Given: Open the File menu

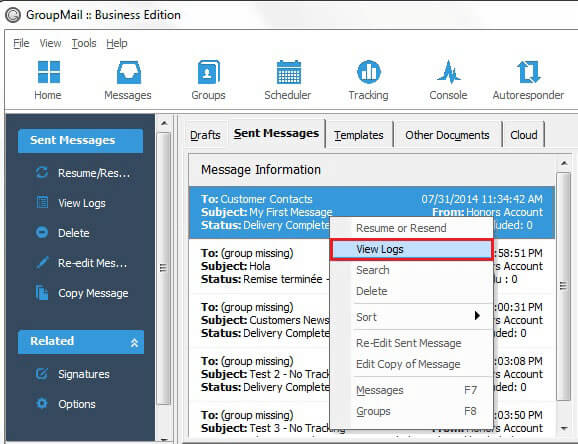Looking at the screenshot, I should point(21,43).
